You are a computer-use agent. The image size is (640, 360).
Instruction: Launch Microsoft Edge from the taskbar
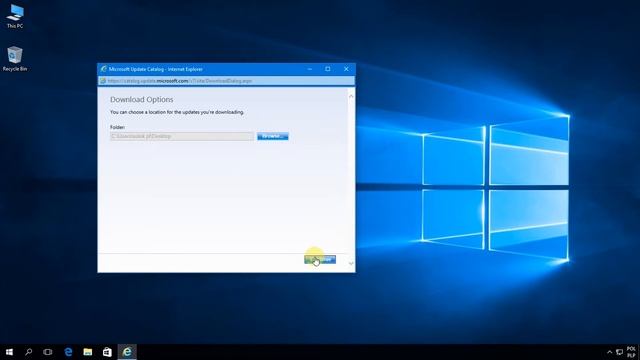tap(68, 352)
